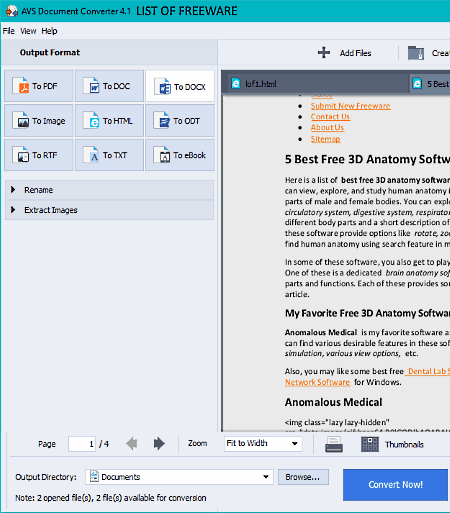Select the To HTML output format
The image size is (450, 513).
[109, 121]
